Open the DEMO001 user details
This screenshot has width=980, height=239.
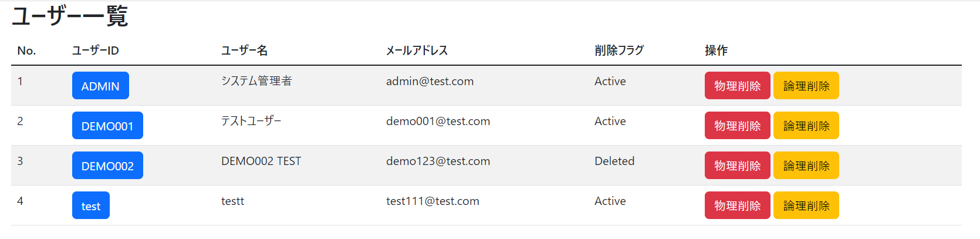coord(107,126)
